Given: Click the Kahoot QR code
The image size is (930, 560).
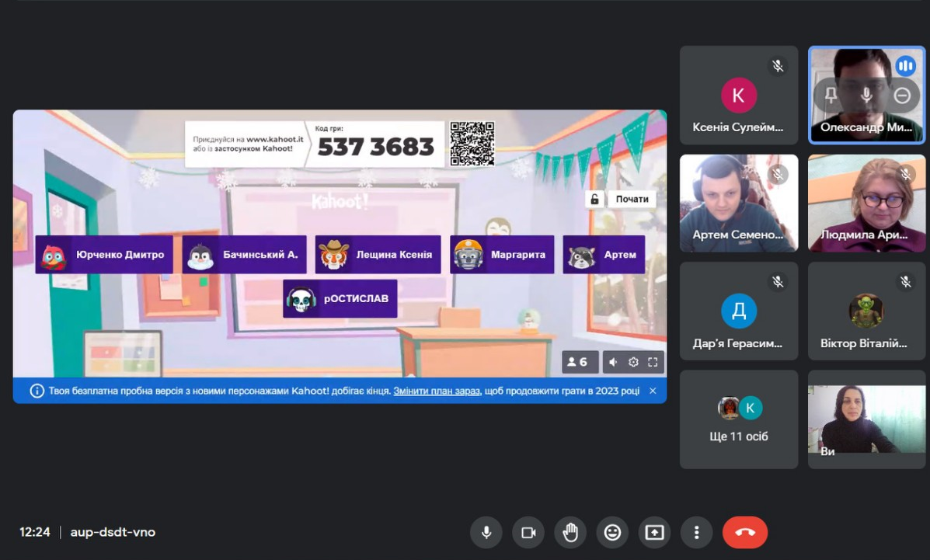Looking at the screenshot, I should click(472, 144).
